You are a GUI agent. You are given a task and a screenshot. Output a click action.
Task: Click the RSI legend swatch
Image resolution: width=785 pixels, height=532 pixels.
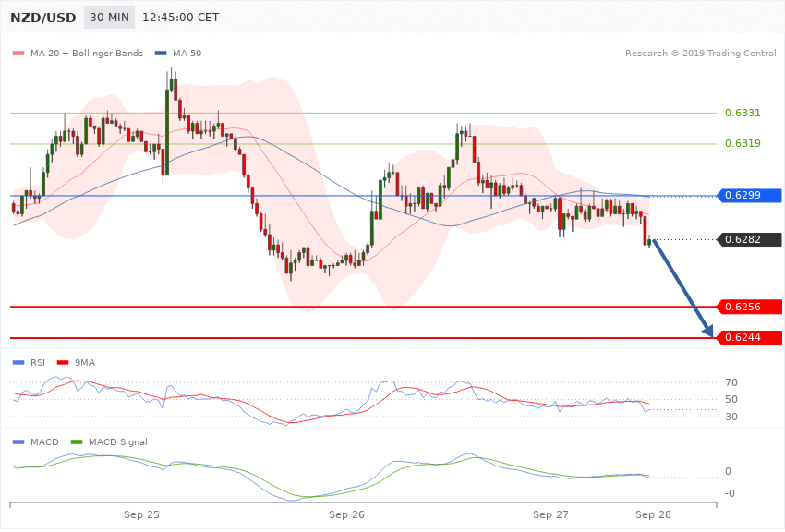[18, 363]
